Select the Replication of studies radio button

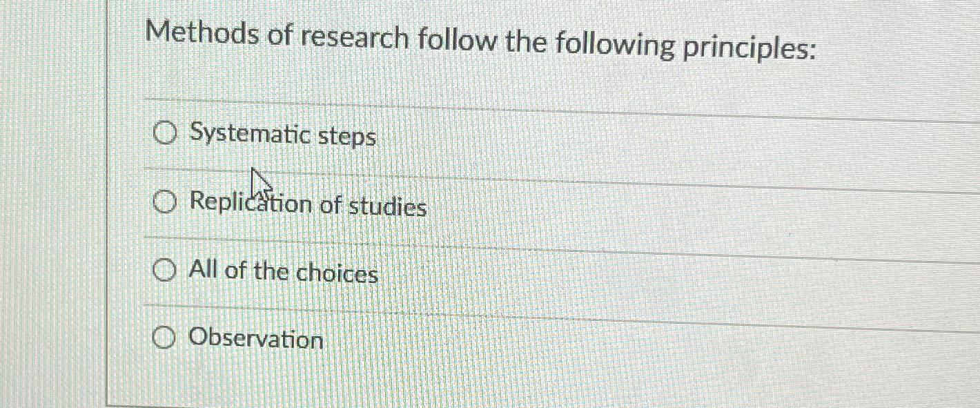coord(164,202)
